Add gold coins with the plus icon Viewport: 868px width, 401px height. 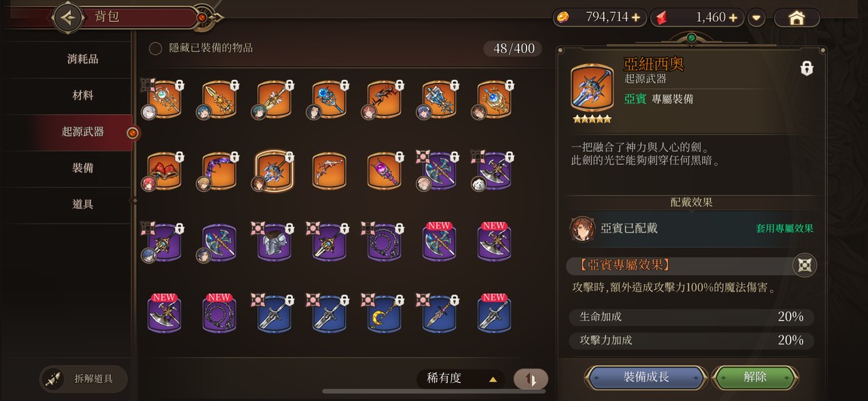click(x=636, y=17)
